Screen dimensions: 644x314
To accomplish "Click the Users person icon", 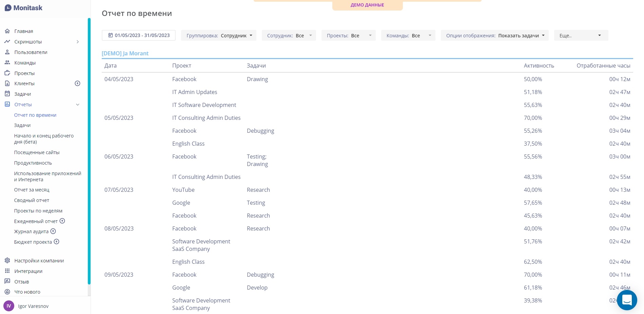I will [7, 52].
